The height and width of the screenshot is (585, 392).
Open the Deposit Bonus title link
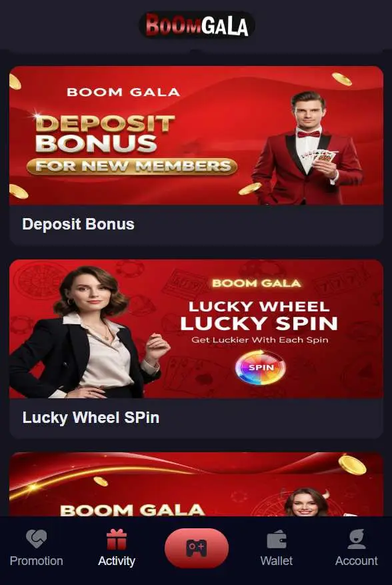click(78, 224)
